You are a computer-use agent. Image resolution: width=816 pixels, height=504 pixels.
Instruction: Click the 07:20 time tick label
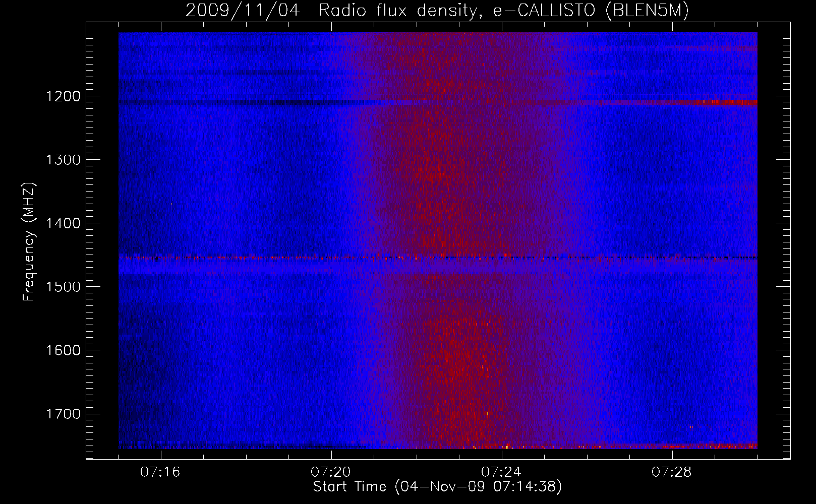331,472
